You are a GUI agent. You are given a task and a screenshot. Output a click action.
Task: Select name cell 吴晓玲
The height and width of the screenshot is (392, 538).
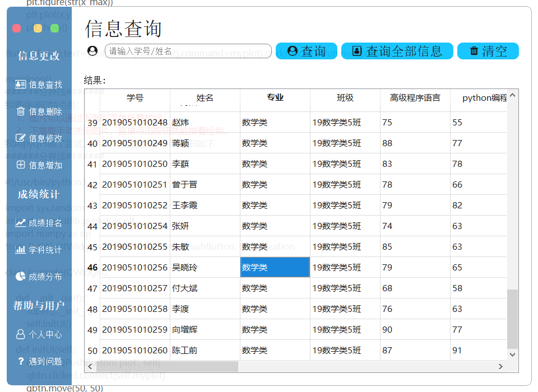tap(205, 268)
